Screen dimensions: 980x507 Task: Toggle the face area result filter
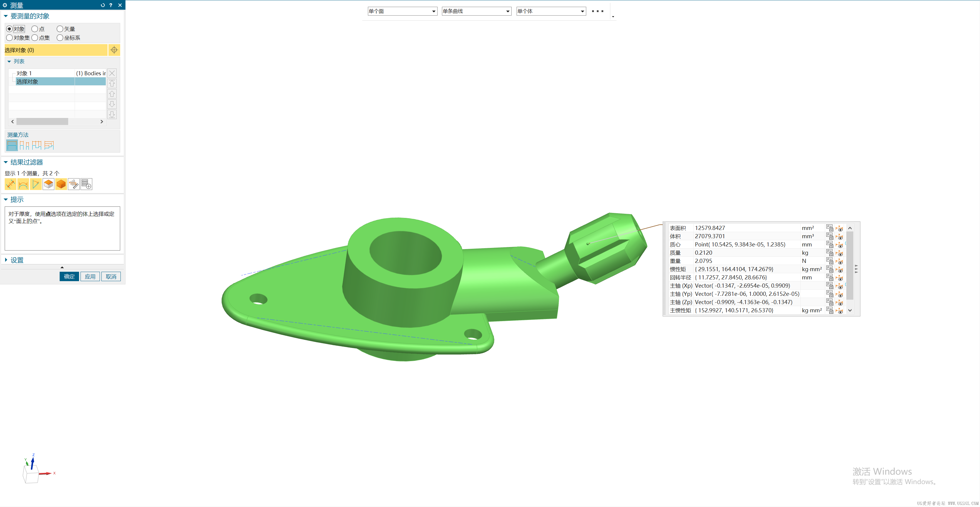(x=48, y=184)
